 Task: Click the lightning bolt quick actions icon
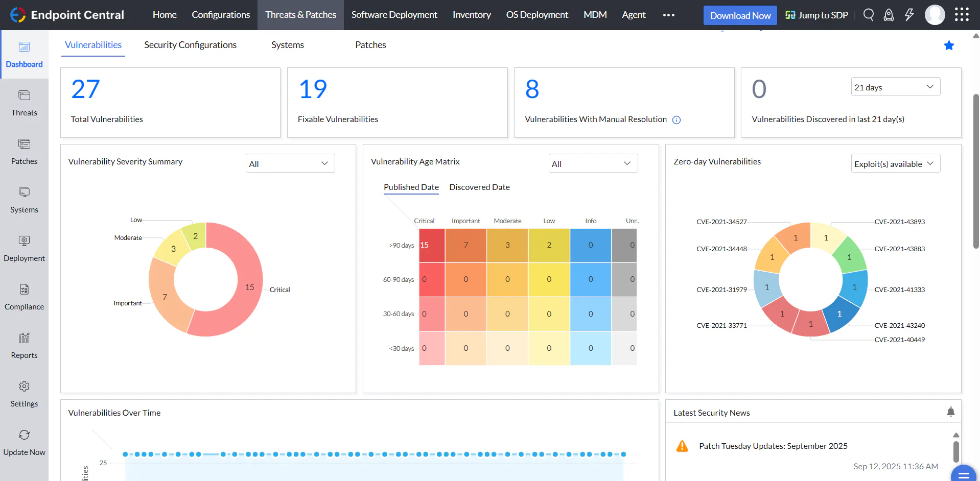(x=909, y=15)
